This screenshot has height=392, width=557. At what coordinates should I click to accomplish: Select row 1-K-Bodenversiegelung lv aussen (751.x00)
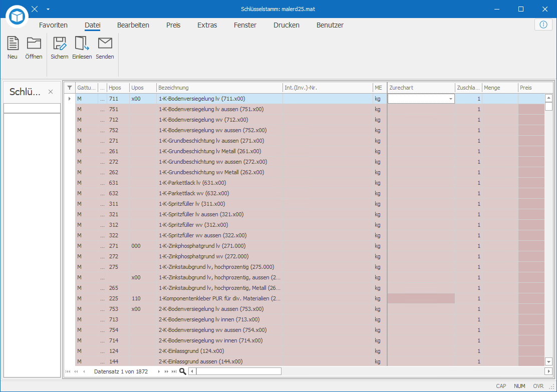coord(310,109)
